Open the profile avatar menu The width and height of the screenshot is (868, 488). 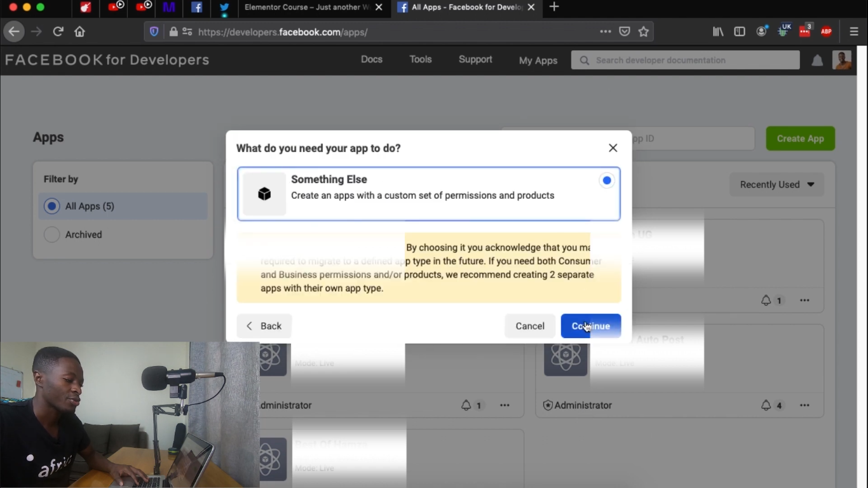tap(842, 60)
